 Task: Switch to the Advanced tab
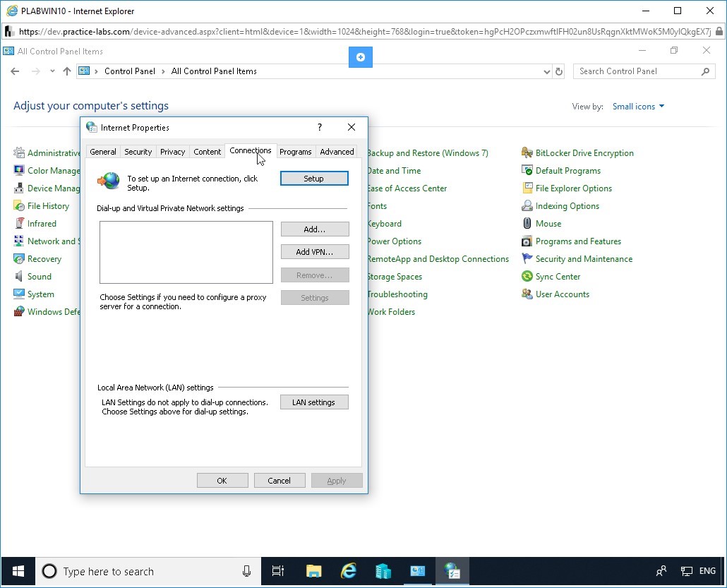337,152
